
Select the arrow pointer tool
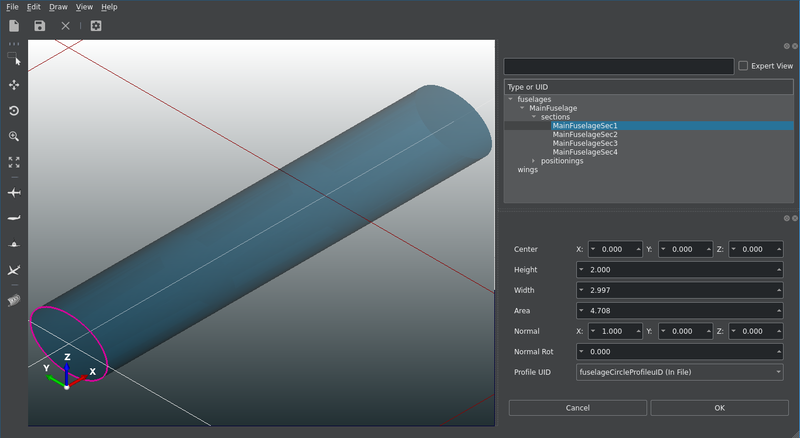coord(14,60)
